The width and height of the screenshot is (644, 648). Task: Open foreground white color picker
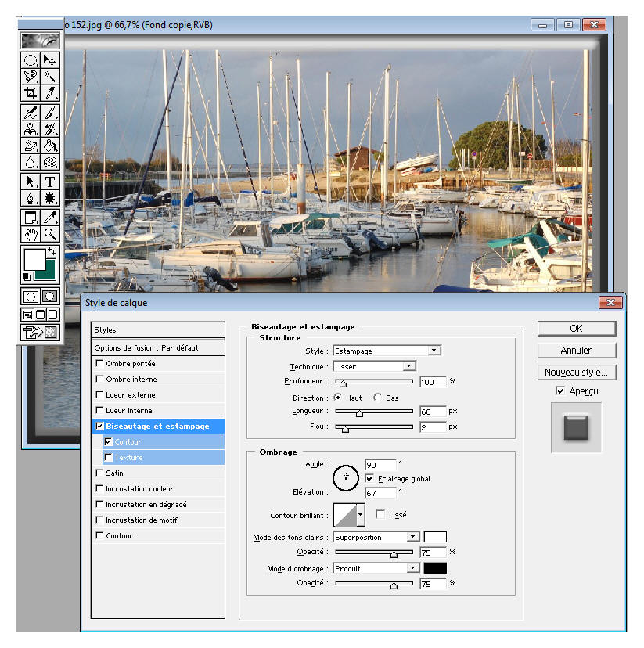33,258
